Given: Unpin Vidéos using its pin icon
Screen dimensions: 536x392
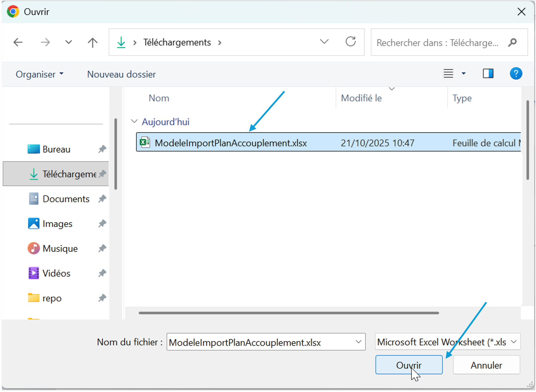Looking at the screenshot, I should click(102, 273).
